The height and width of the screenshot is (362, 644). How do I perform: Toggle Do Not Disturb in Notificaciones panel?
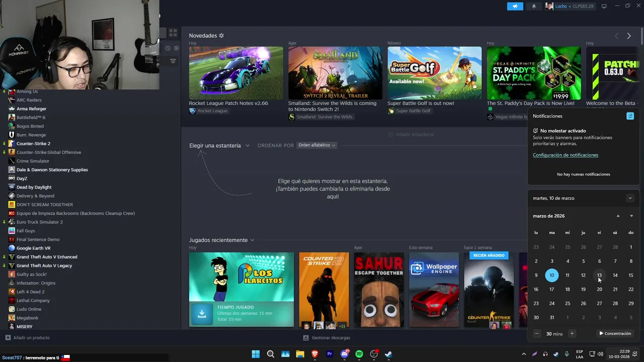(630, 116)
